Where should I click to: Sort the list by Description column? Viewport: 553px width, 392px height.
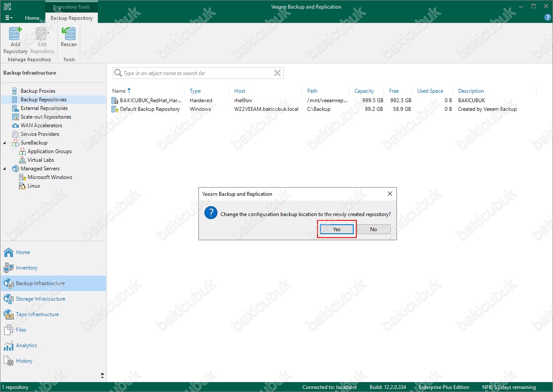(471, 91)
